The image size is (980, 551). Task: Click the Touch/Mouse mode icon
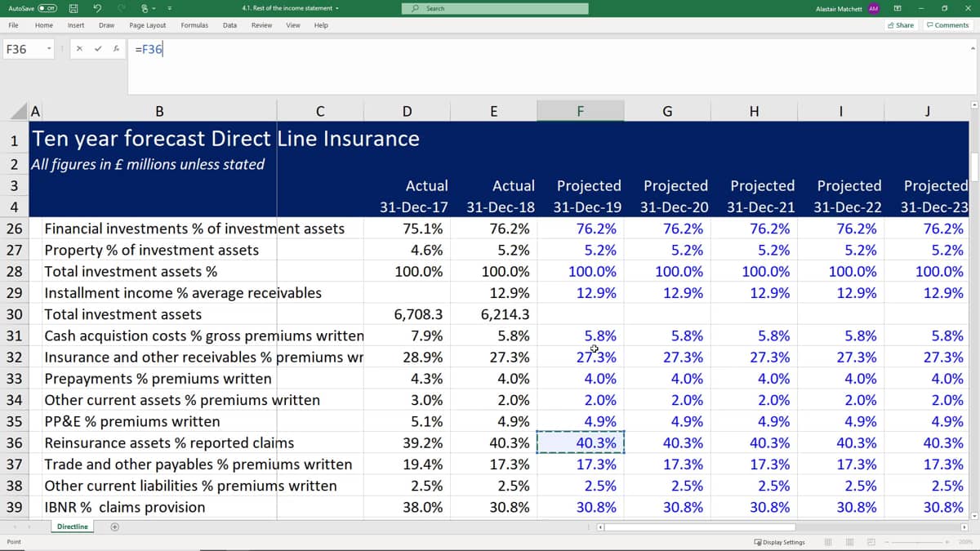146,8
